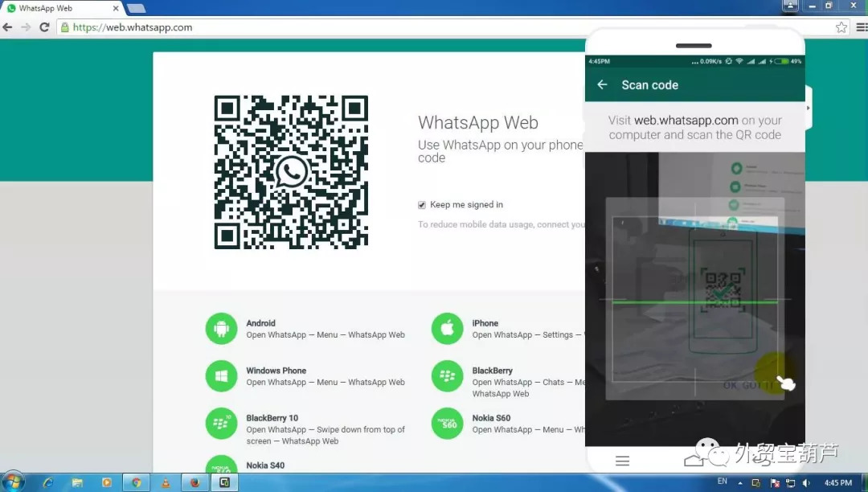Click the Android platform icon
This screenshot has width=868, height=492.
coord(221,329)
